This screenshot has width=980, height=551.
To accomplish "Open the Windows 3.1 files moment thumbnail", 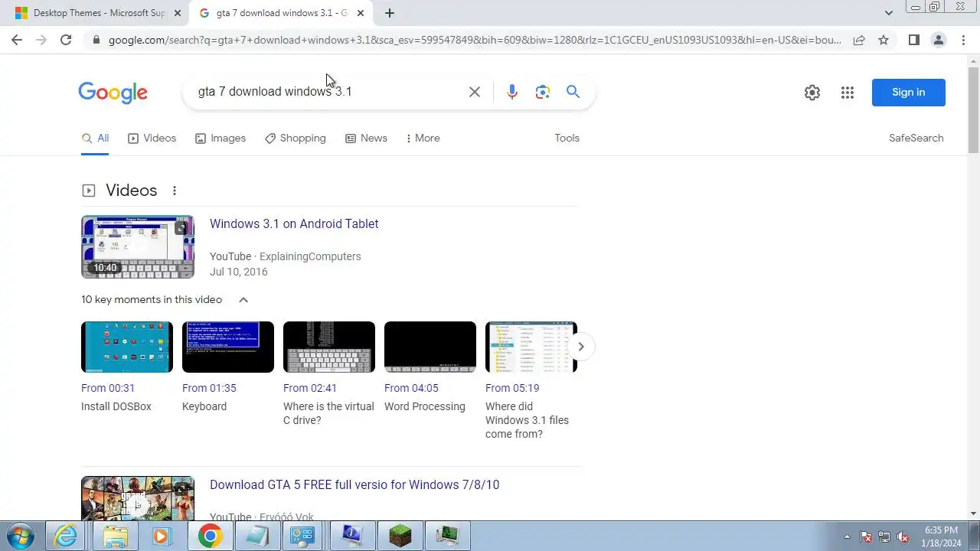I will 531,347.
